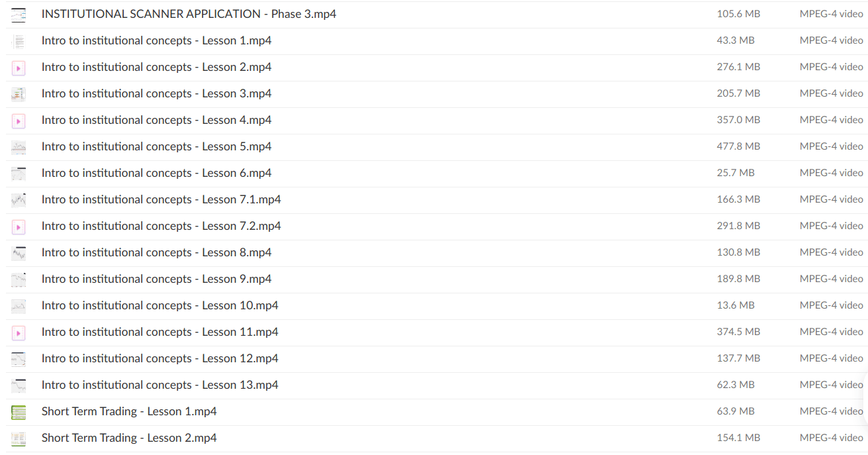Click the pink play icon beside Lesson 11
The height and width of the screenshot is (455, 868).
(x=19, y=332)
